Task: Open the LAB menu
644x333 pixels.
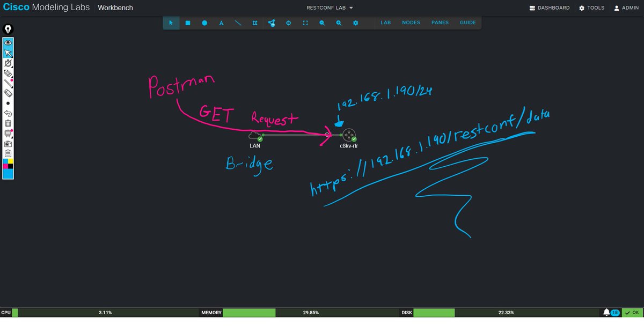Action: 385,23
